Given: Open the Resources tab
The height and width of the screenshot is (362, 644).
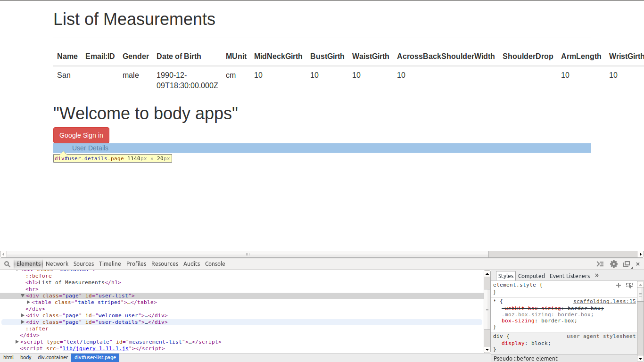Looking at the screenshot, I should (165, 264).
